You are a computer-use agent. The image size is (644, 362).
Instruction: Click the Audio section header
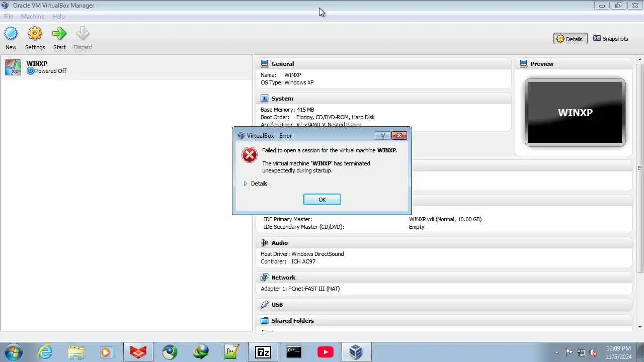[445, 243]
